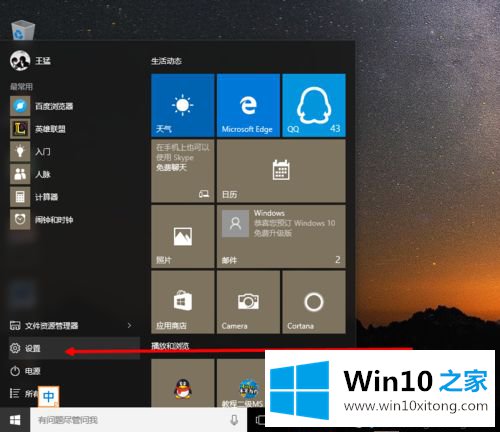
Task: Open the 百度浏览器 app entry
Action: (x=42, y=106)
